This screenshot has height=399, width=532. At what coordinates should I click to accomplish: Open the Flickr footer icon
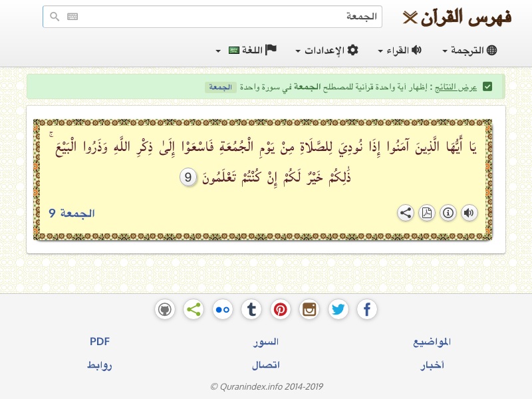tap(223, 309)
